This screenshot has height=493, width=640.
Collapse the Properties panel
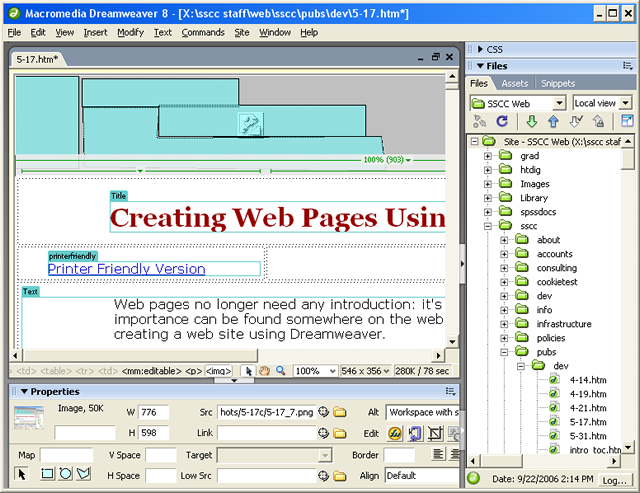click(24, 391)
